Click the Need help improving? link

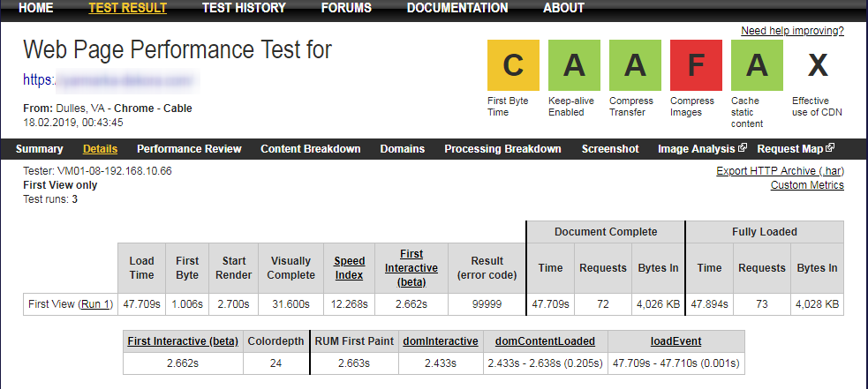[792, 31]
